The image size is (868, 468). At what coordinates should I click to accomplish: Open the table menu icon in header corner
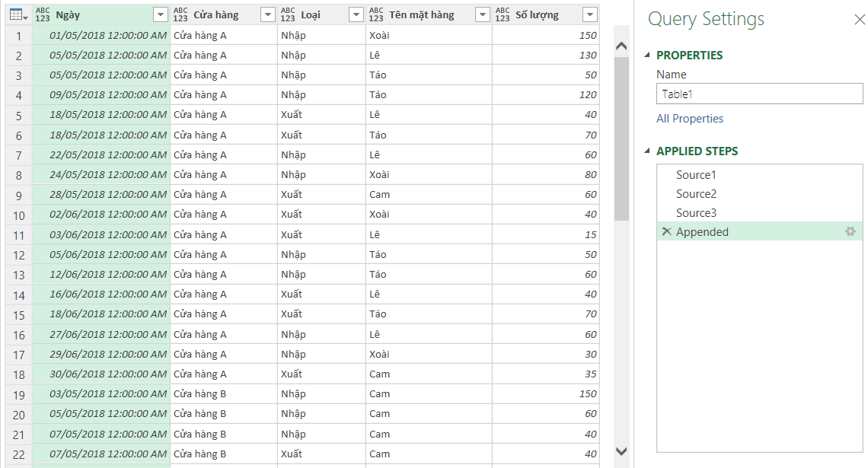(x=18, y=15)
